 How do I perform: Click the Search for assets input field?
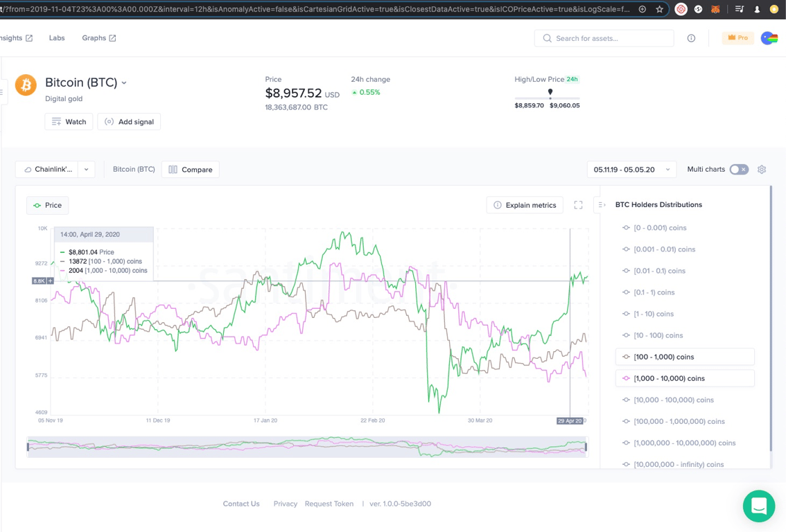(x=603, y=38)
